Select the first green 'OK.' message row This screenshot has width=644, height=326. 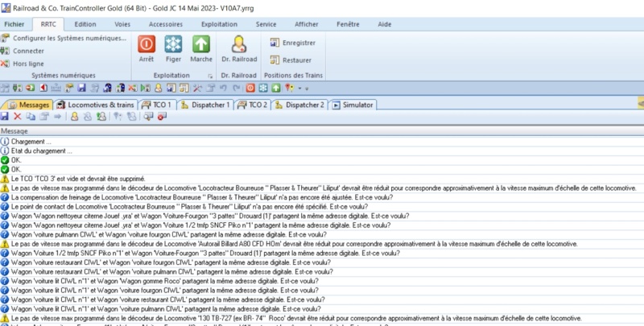[x=322, y=160]
